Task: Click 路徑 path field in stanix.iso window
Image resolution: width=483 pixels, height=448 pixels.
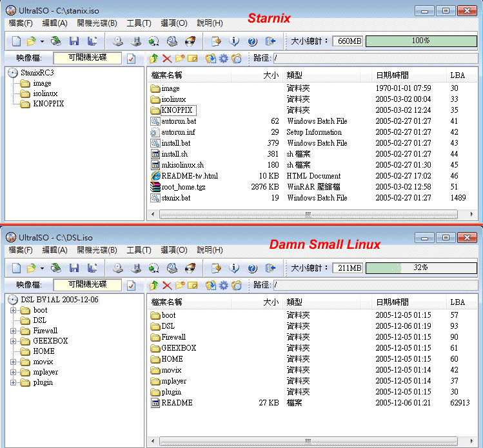Action: click(x=375, y=58)
